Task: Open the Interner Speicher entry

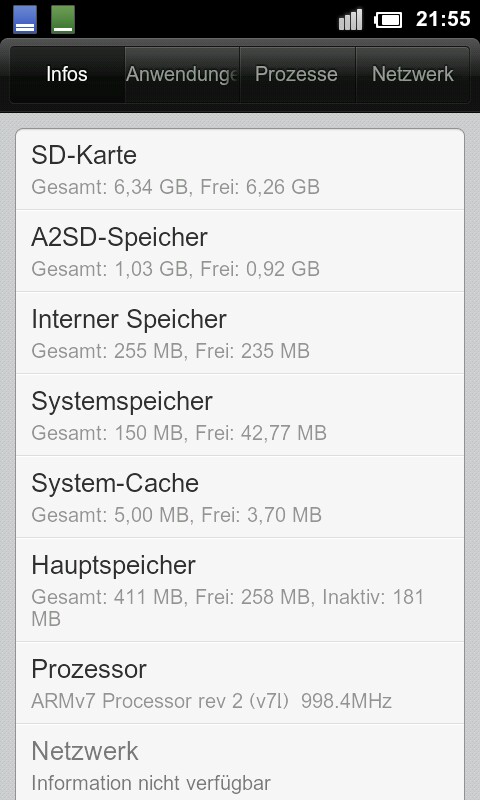Action: click(240, 333)
